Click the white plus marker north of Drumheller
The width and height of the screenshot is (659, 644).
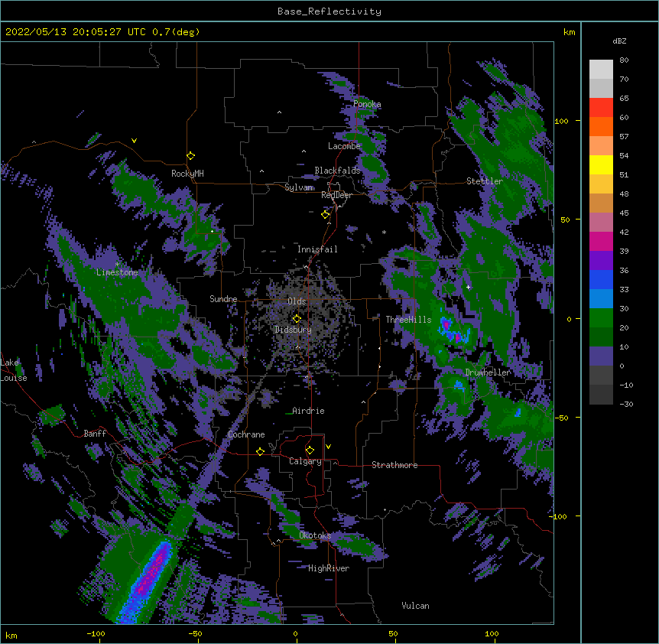tap(468, 287)
